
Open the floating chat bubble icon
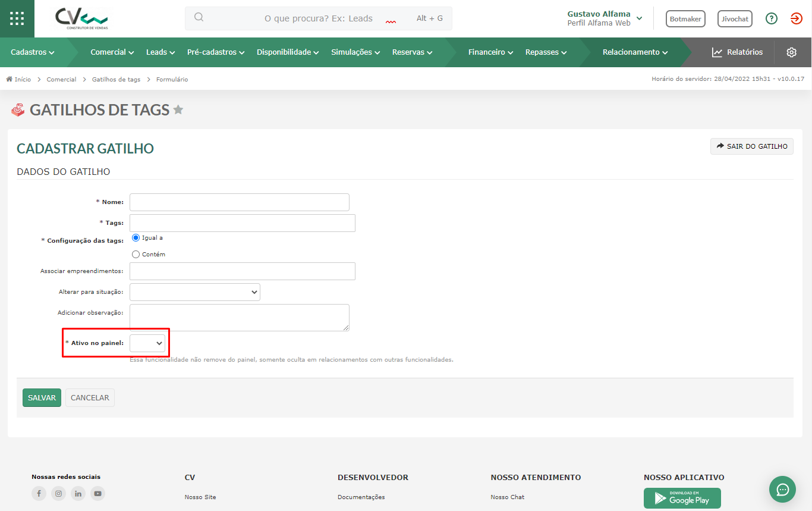[782, 490]
